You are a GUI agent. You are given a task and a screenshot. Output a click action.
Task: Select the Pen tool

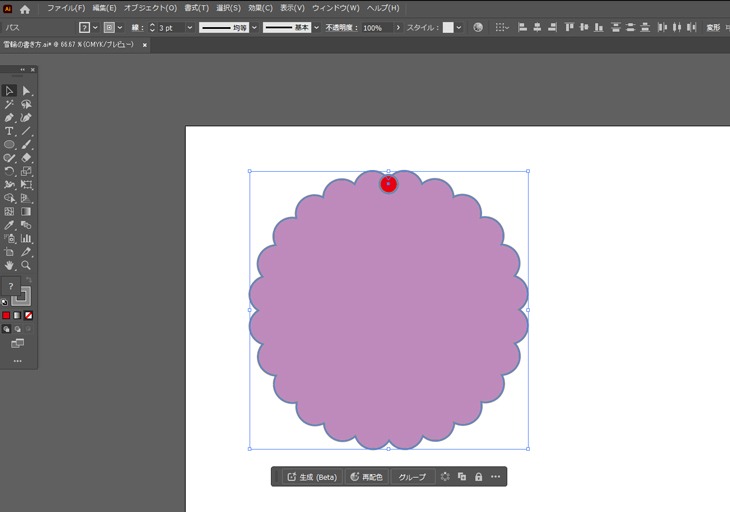pos(9,118)
